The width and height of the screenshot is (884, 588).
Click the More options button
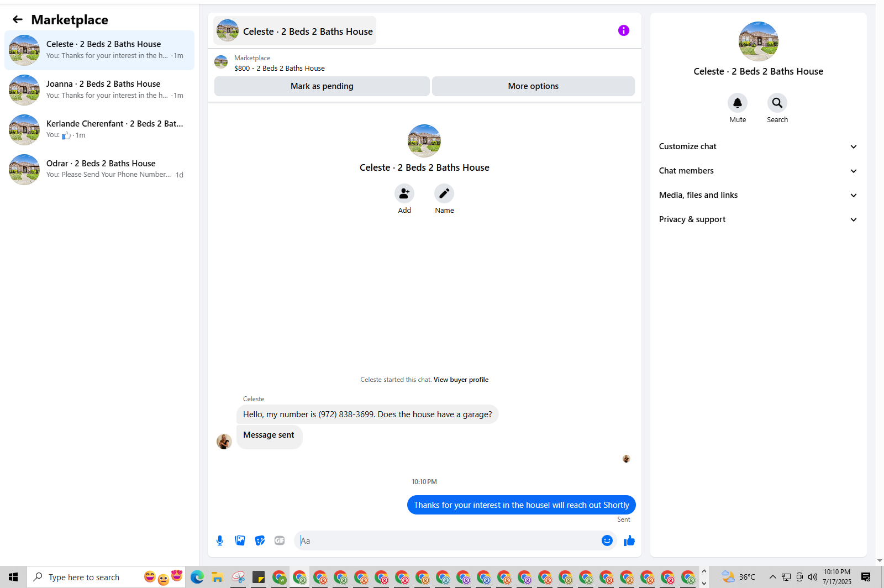(533, 86)
